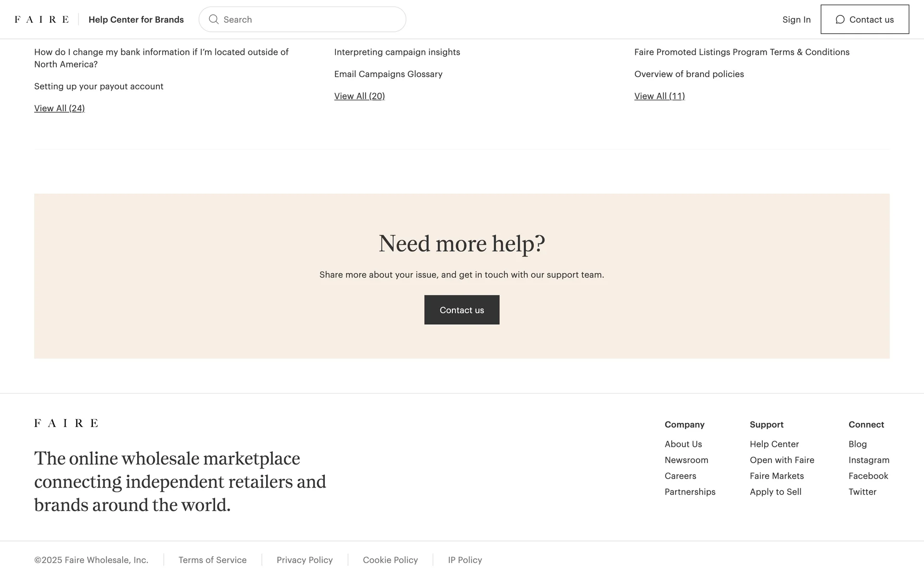The image size is (924, 578).
Task: Open Privacy Policy footer link
Action: [x=304, y=560]
